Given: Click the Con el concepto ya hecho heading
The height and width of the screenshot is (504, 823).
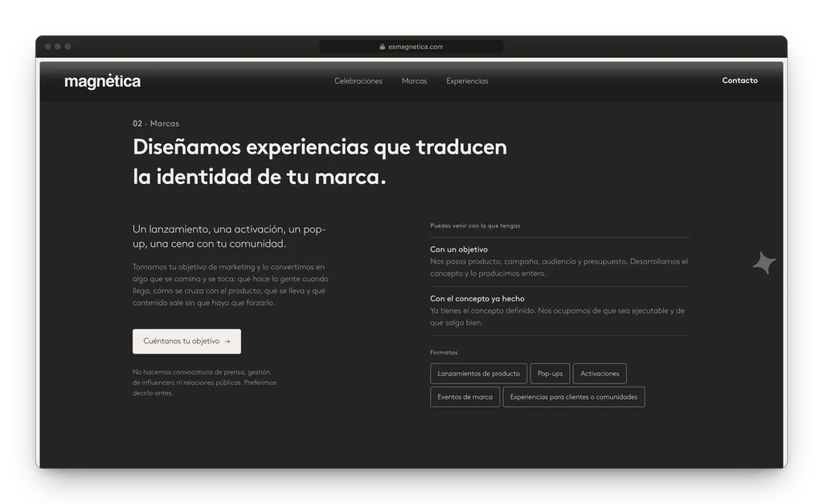Looking at the screenshot, I should [477, 299].
